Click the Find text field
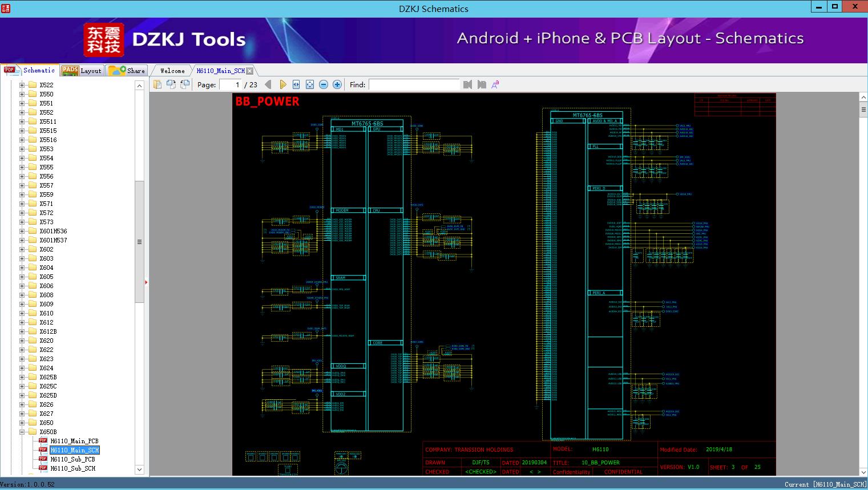Screen dimensions: 868x490 414,84
